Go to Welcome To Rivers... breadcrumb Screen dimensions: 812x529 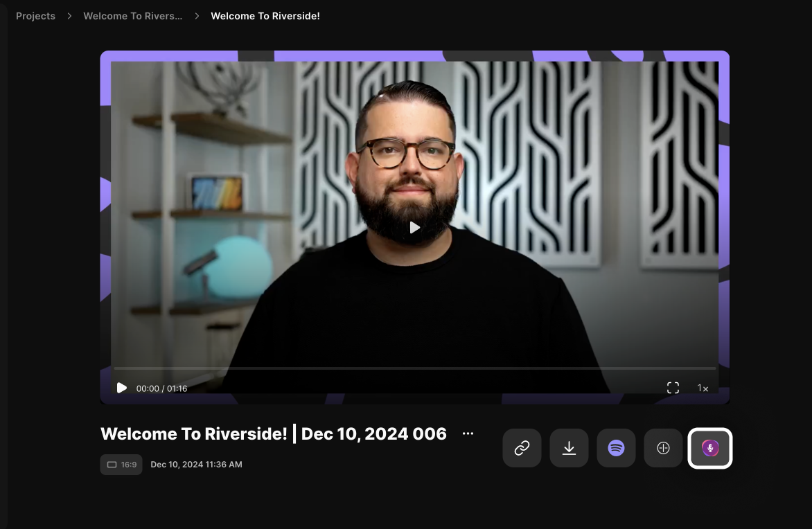tap(132, 16)
